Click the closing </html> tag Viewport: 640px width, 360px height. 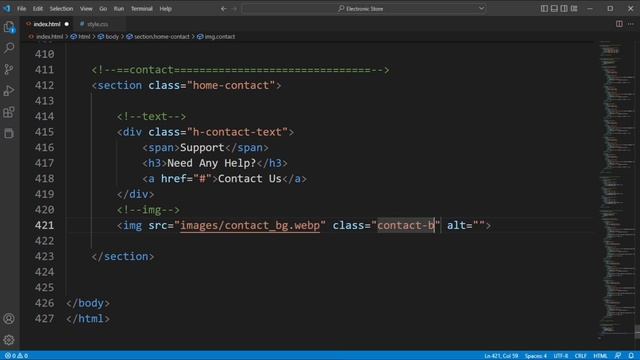pyautogui.click(x=88, y=318)
